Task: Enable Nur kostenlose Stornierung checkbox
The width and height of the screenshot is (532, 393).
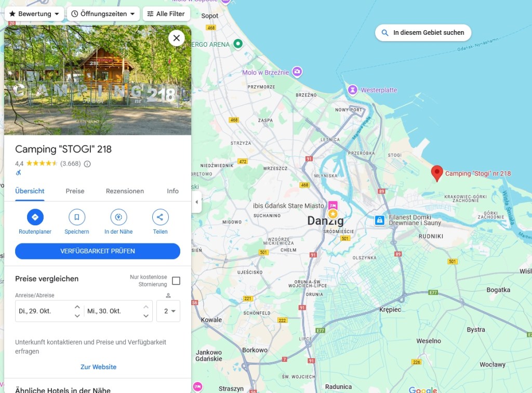Action: click(x=176, y=281)
